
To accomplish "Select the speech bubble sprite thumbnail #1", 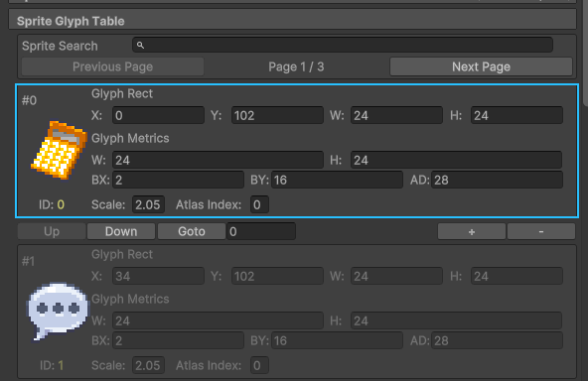I will [x=59, y=312].
